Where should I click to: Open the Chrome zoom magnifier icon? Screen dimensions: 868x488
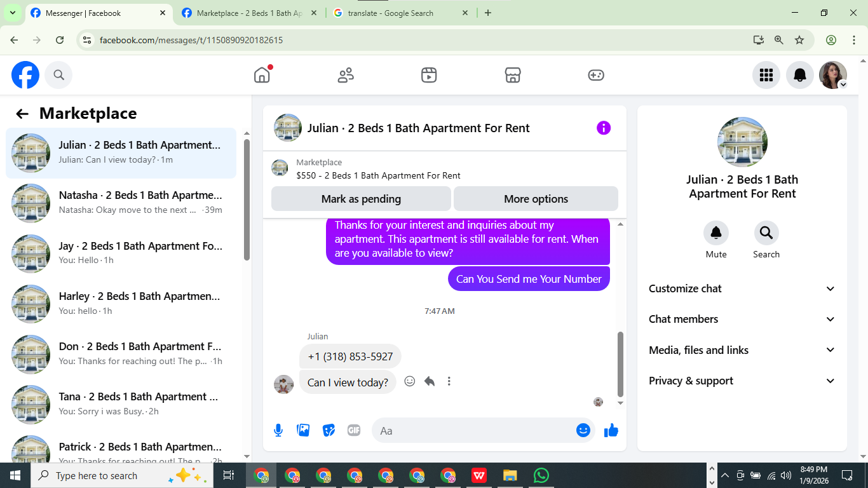(779, 40)
